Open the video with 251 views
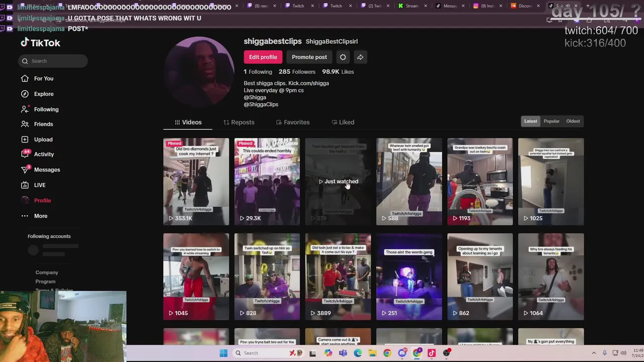The image size is (644, 362). point(409,277)
